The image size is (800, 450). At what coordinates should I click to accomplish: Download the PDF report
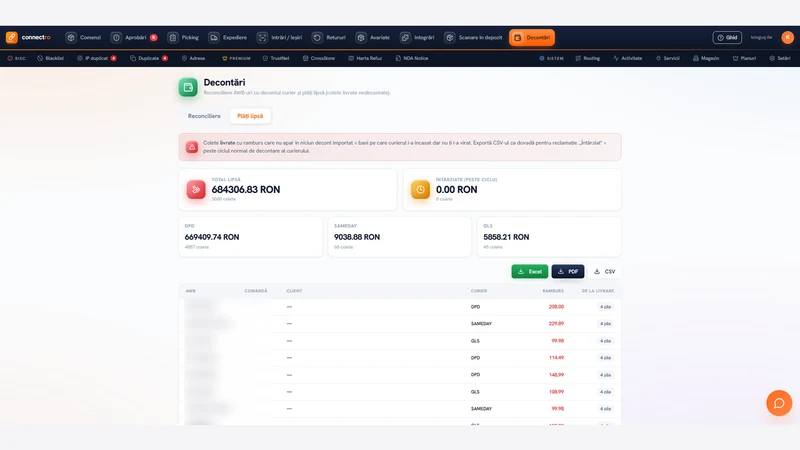click(x=568, y=271)
